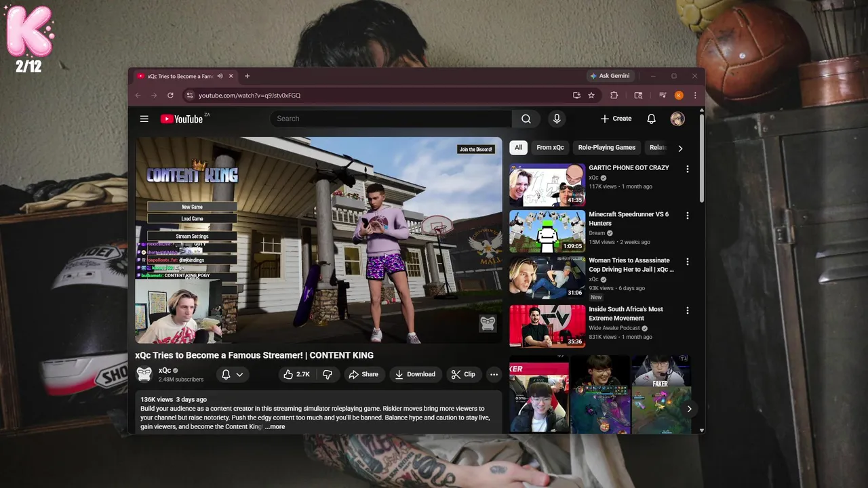Image resolution: width=868 pixels, height=488 pixels.
Task: Open the YouTube hamburger guide menu
Action: 144,119
